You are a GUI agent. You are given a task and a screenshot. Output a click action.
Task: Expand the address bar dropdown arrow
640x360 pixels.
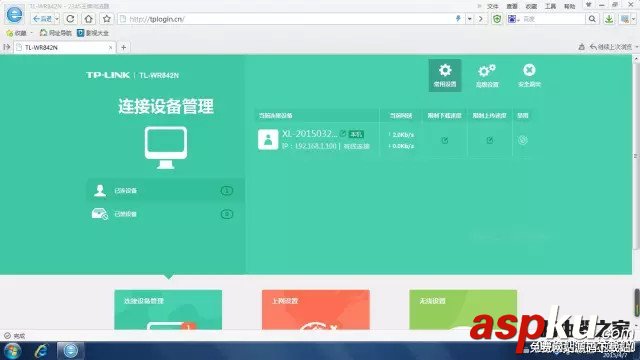point(470,19)
